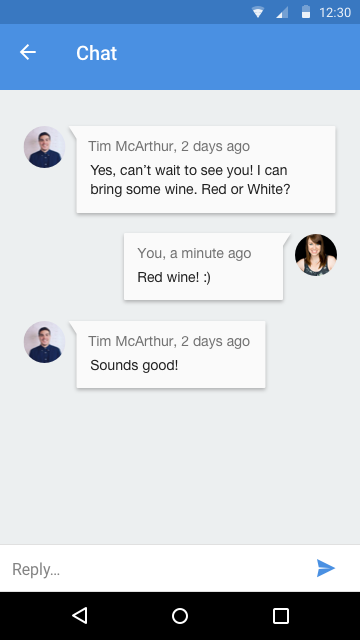Focus the Reply... text field

(155, 569)
